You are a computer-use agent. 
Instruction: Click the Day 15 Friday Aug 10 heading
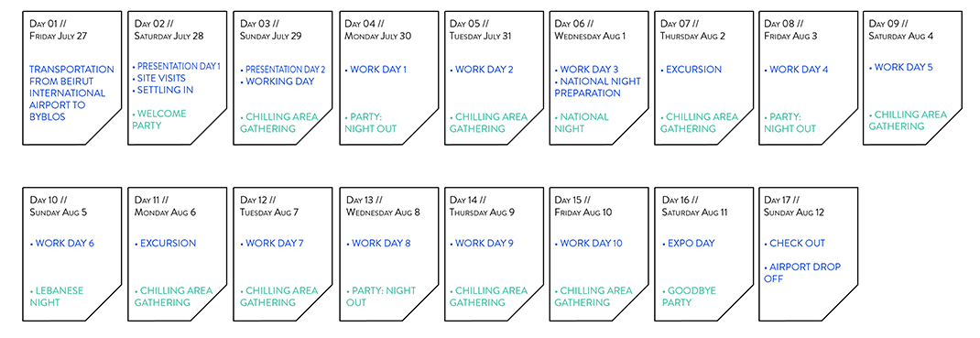click(x=583, y=206)
